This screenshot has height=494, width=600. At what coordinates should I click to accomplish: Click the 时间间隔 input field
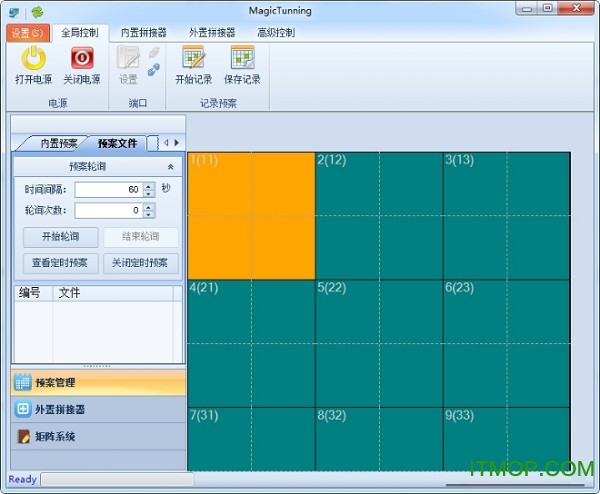(109, 190)
